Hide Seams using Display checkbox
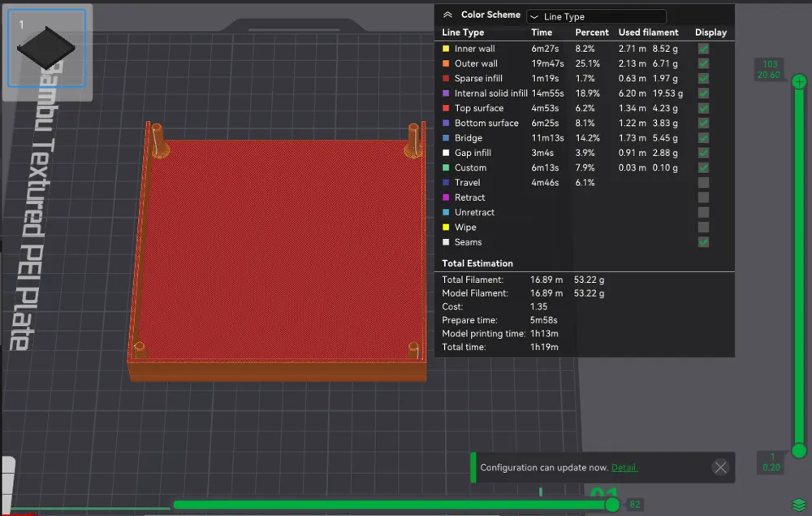 tap(703, 242)
